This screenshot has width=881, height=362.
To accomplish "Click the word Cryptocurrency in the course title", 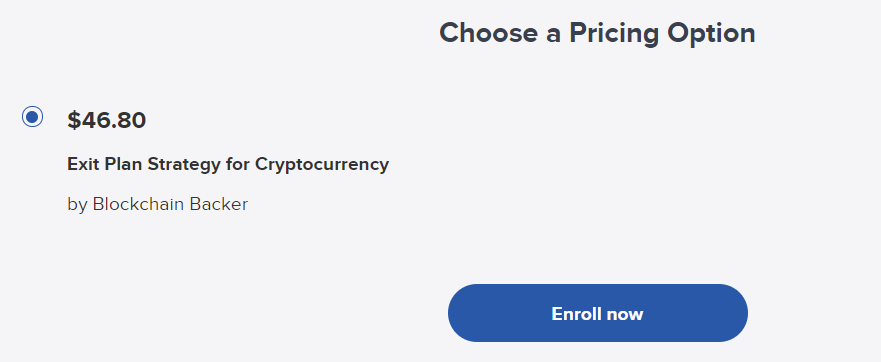I will pos(322,165).
